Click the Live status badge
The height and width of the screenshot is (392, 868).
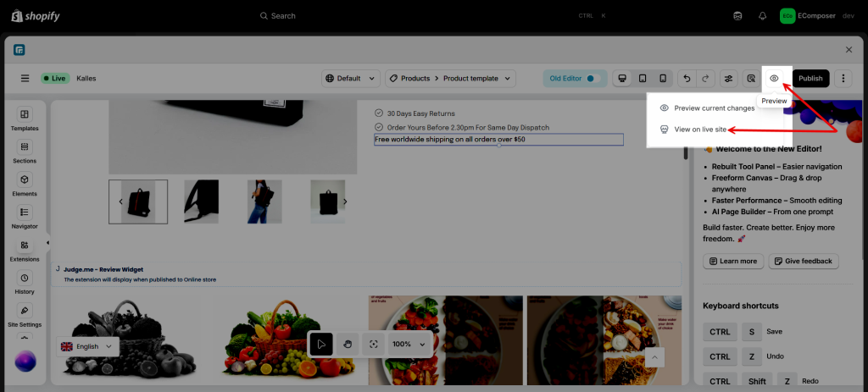[54, 79]
